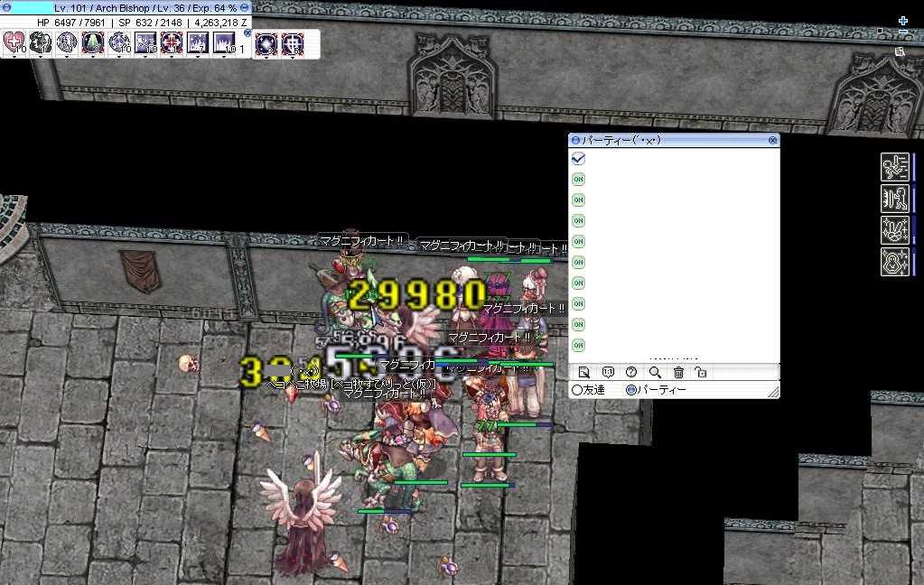This screenshot has width=924, height=585.
Task: Toggle the checkmark box atop party list
Action: click(x=578, y=159)
